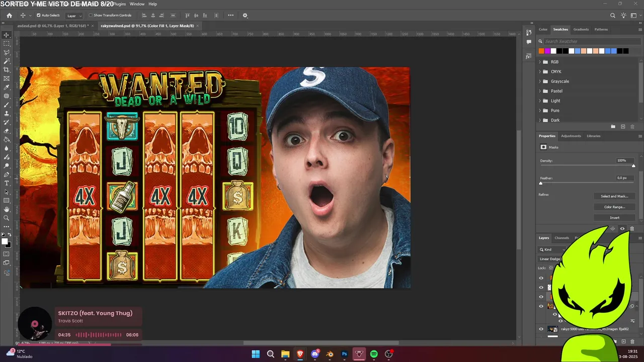Click the Invert mask button

[x=614, y=218]
